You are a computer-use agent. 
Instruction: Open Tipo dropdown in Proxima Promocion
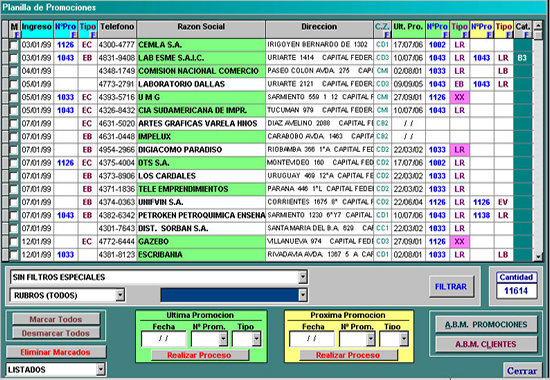404,339
